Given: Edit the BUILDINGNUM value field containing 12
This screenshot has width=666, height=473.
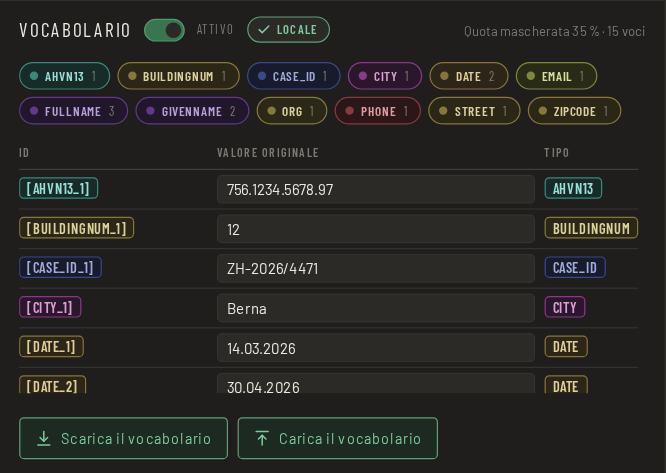Looking at the screenshot, I should click(376, 229).
